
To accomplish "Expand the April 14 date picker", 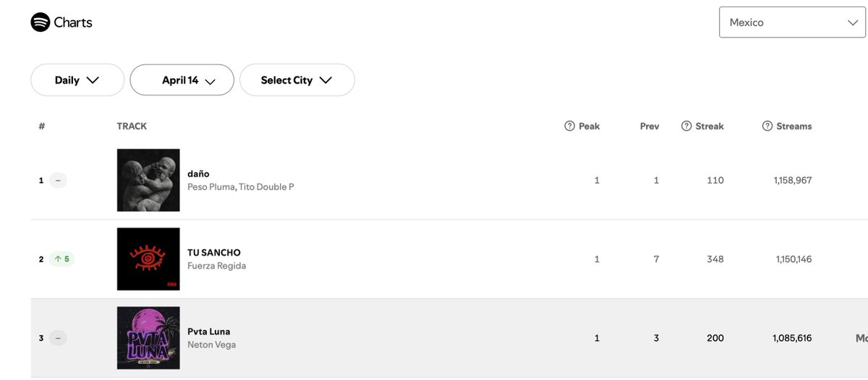I will [182, 80].
